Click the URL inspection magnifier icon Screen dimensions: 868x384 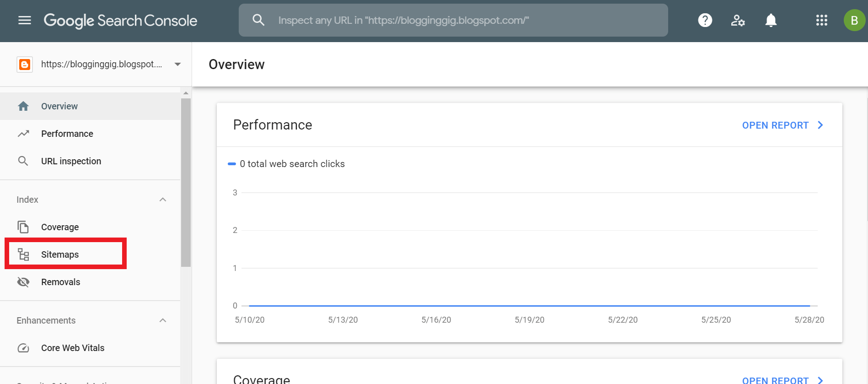pos(23,161)
